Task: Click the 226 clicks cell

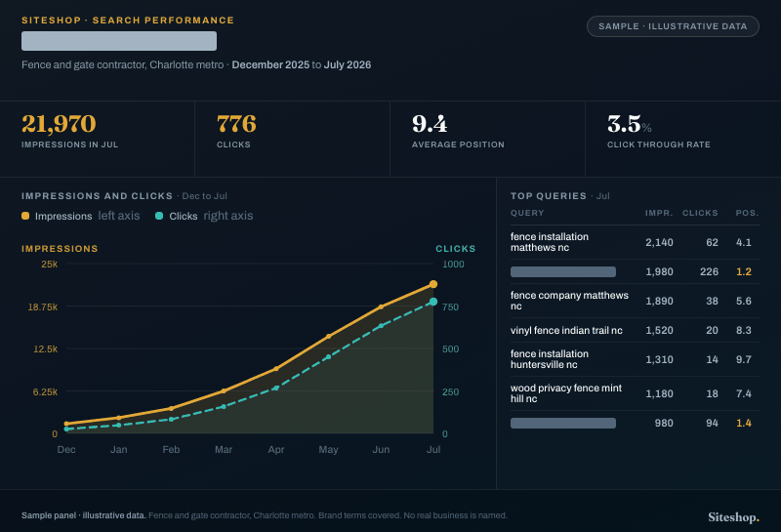Action: coord(709,271)
